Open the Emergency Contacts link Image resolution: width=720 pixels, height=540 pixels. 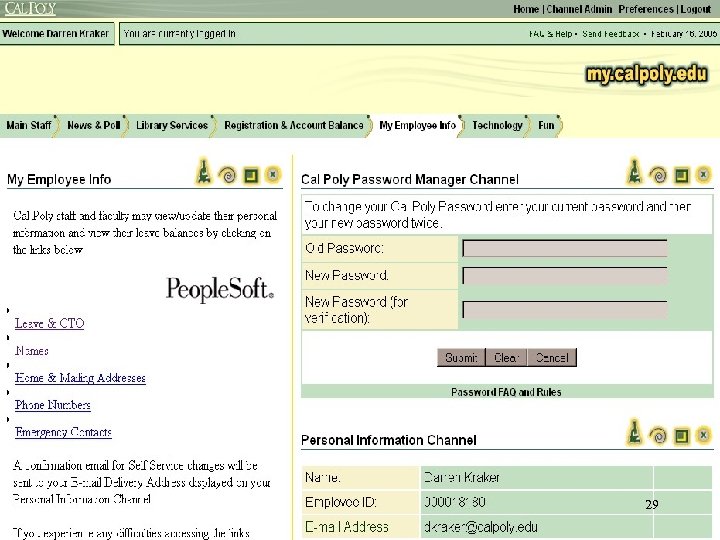63,432
